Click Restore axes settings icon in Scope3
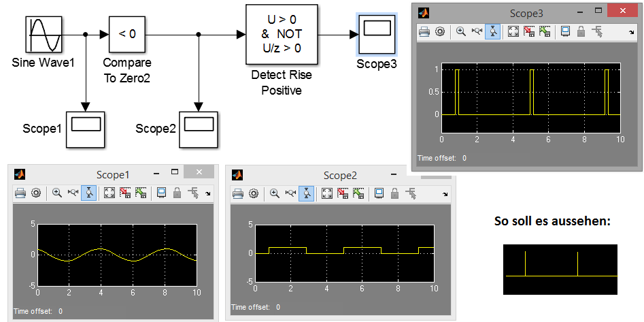Image resolution: width=644 pixels, height=322 pixels. pyautogui.click(x=545, y=31)
